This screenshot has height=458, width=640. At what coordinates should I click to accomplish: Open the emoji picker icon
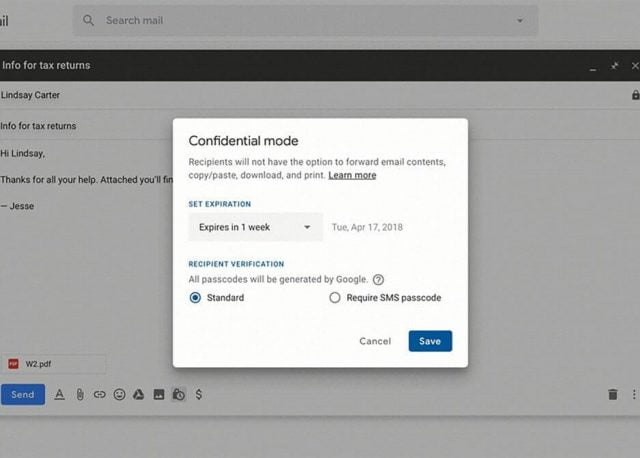[120, 395]
